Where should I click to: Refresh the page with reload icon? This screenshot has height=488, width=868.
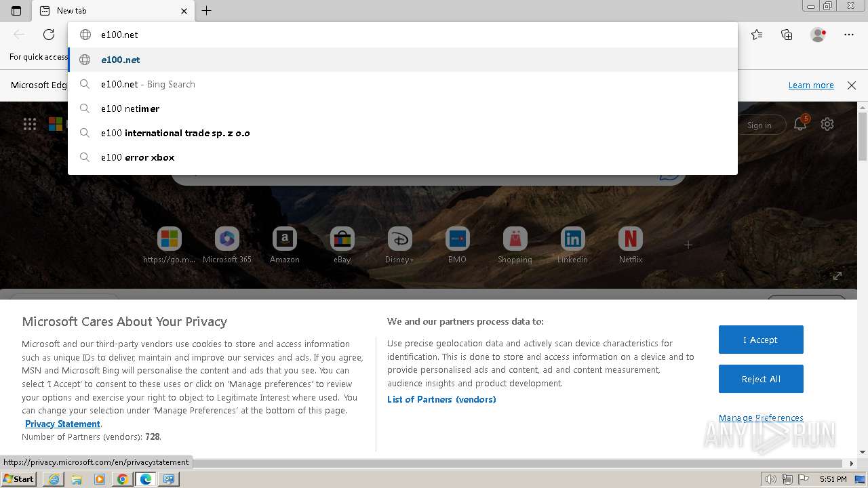(49, 35)
